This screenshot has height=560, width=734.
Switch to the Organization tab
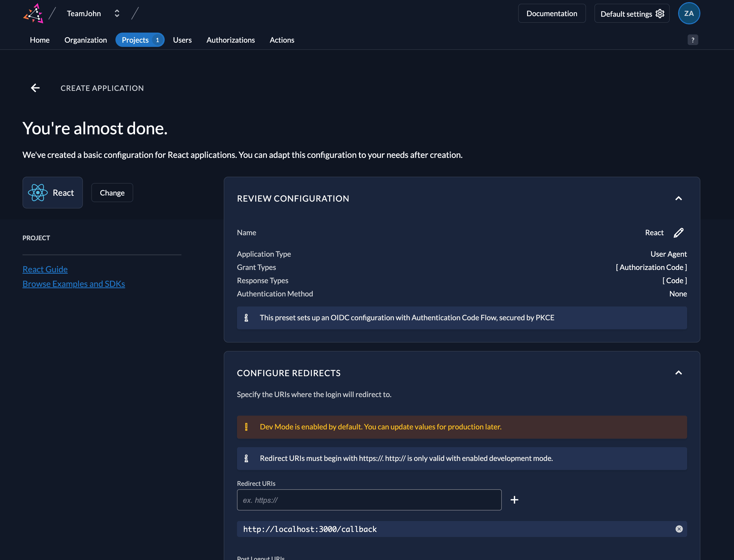(x=85, y=40)
